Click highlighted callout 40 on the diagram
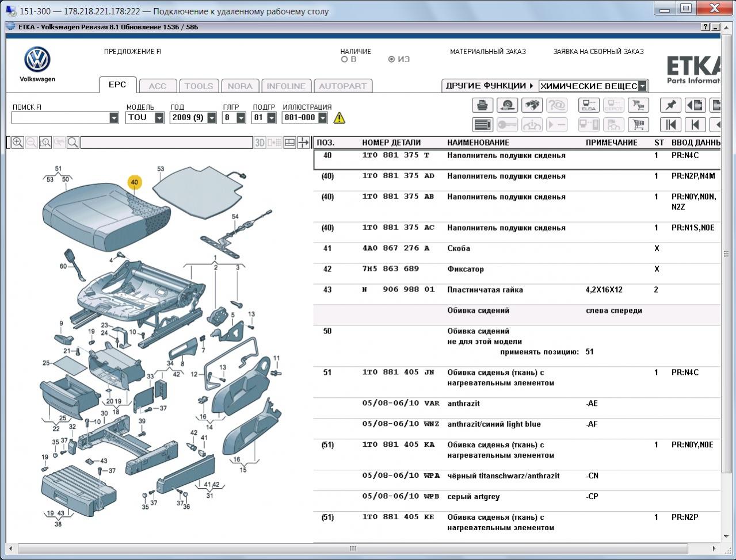Viewport: 736px width, 560px height. click(135, 182)
